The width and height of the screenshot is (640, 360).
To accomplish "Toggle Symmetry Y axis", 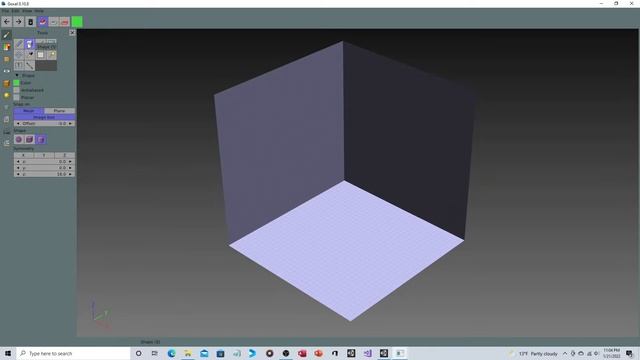I will point(44,155).
